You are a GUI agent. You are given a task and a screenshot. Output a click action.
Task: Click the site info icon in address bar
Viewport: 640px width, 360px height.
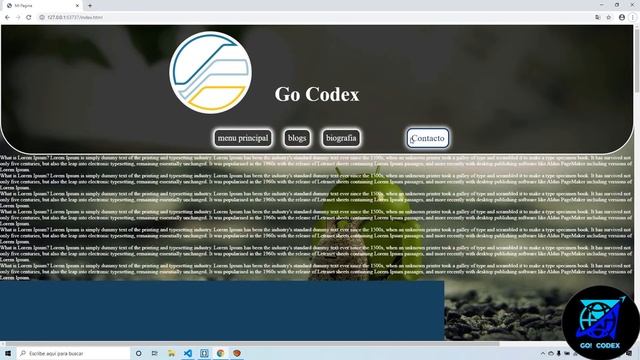point(42,18)
